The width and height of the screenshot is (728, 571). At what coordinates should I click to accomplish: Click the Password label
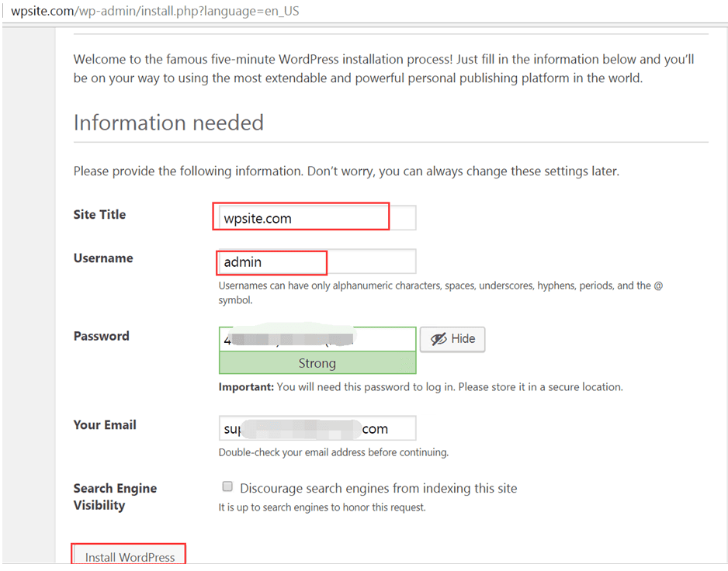tap(101, 336)
